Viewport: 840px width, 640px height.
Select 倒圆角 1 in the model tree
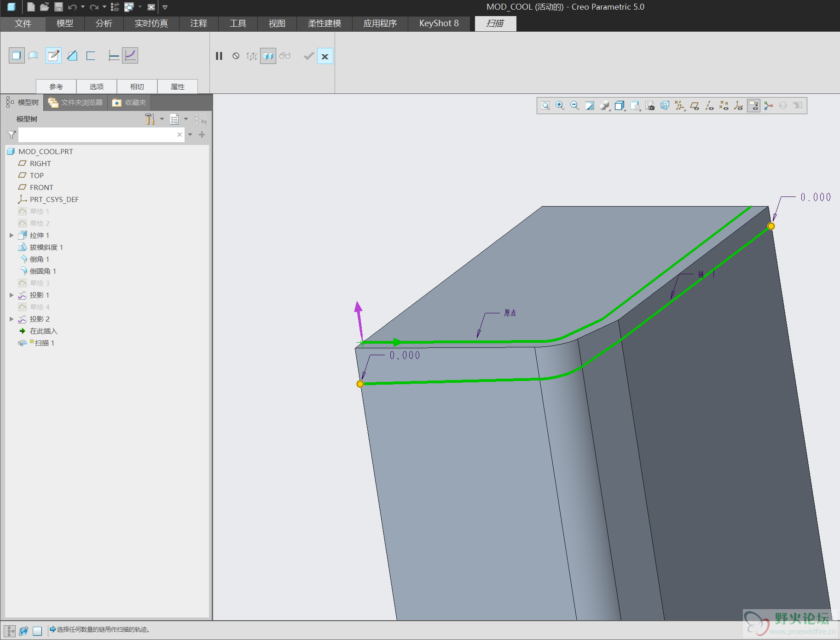pos(37,271)
